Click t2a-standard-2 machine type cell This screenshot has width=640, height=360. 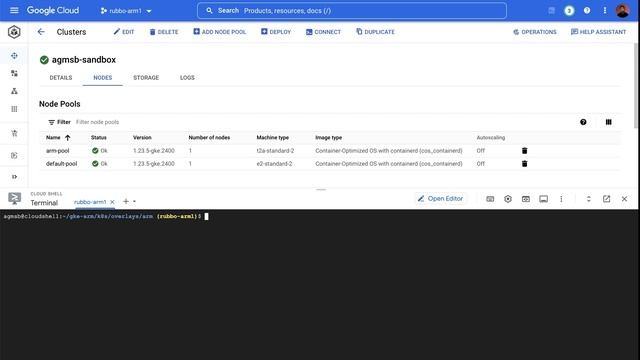(275, 151)
